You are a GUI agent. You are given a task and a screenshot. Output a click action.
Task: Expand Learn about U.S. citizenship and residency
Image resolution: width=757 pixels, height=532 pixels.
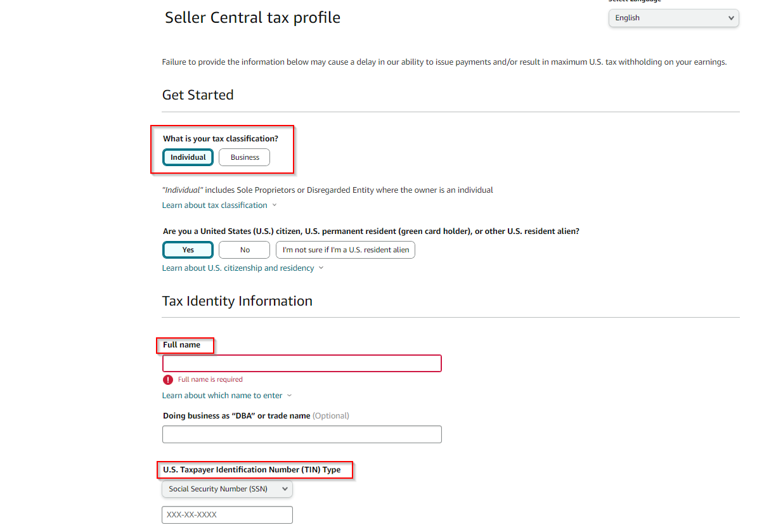238,268
